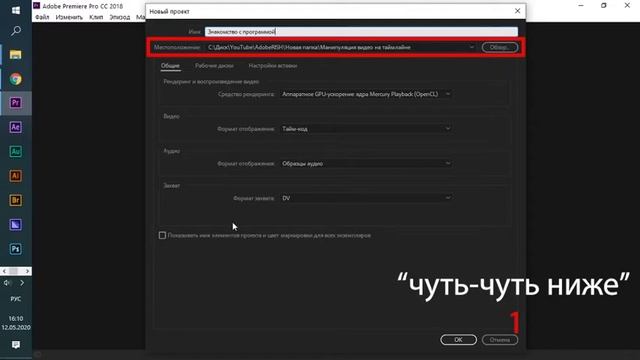Image resolution: width=640 pixels, height=360 pixels.
Task: Click the volume speaker tray icon
Action: (x=7, y=283)
